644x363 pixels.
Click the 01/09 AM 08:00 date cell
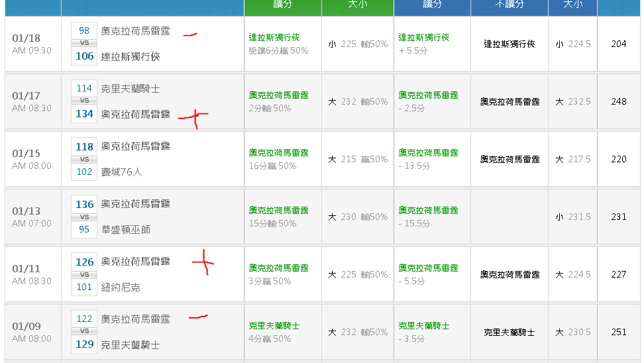point(33,332)
